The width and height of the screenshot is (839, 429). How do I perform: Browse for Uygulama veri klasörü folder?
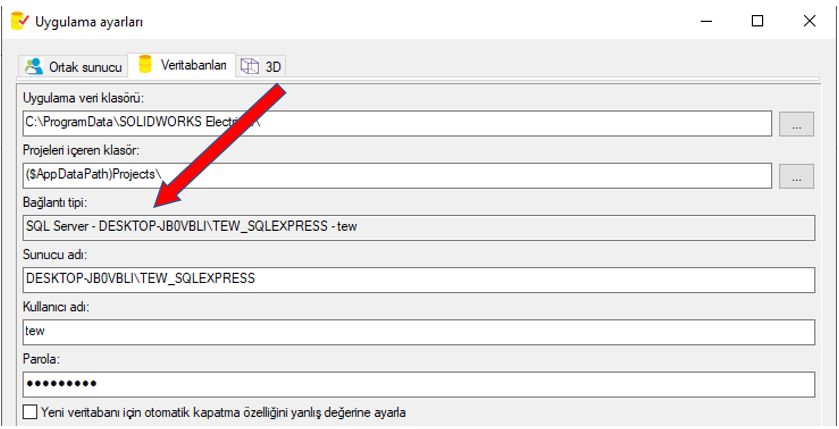tap(797, 124)
